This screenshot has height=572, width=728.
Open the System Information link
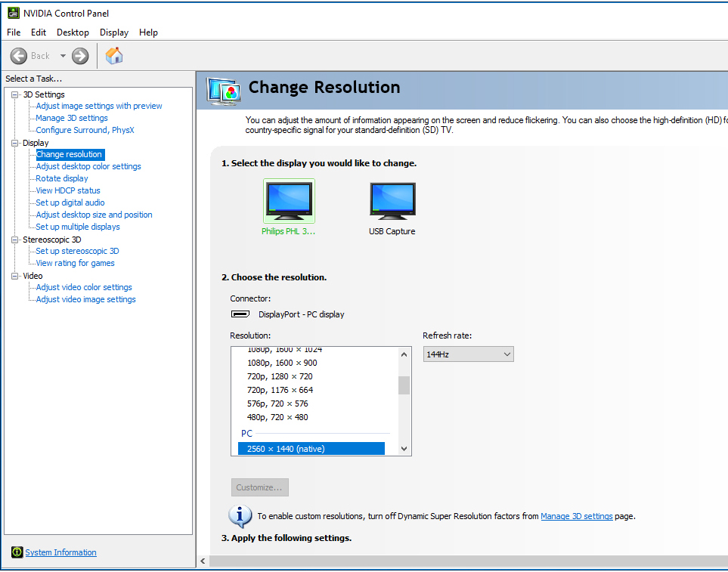point(60,552)
